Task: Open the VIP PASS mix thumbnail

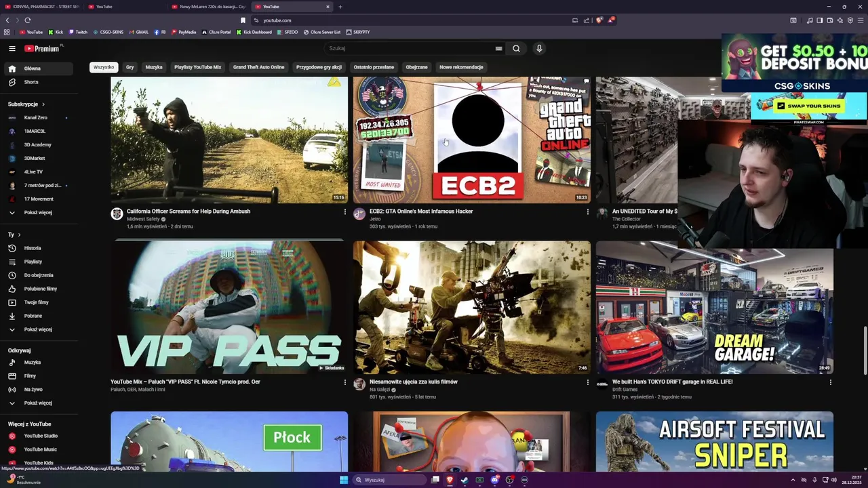Action: (229, 307)
